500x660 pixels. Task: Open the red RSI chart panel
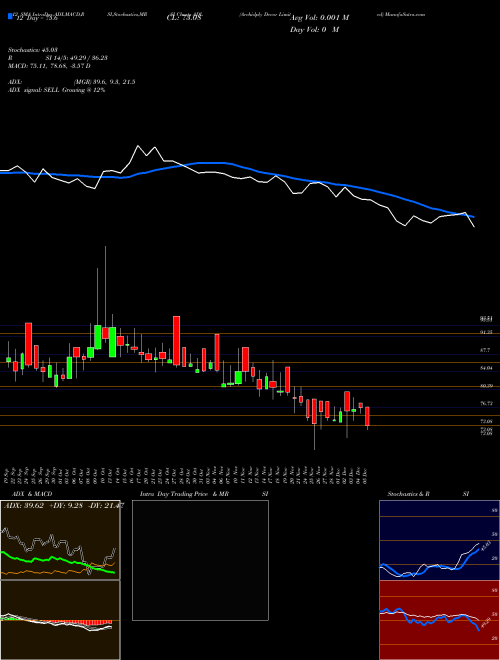tap(439, 620)
